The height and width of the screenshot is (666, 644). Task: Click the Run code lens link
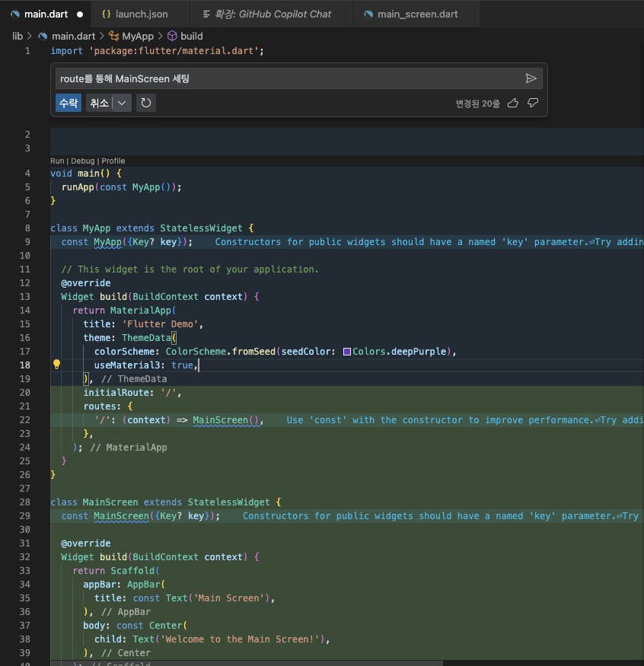[57, 161]
